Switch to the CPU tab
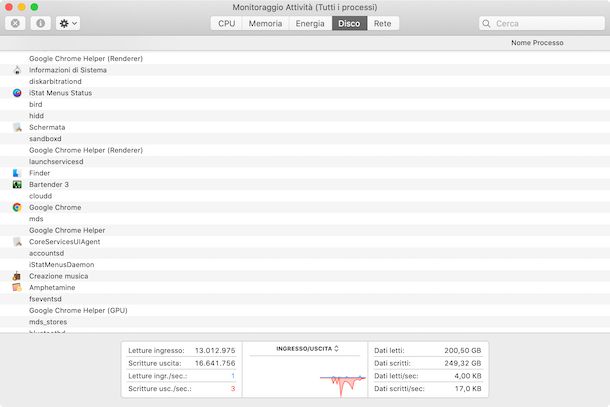 (x=226, y=23)
